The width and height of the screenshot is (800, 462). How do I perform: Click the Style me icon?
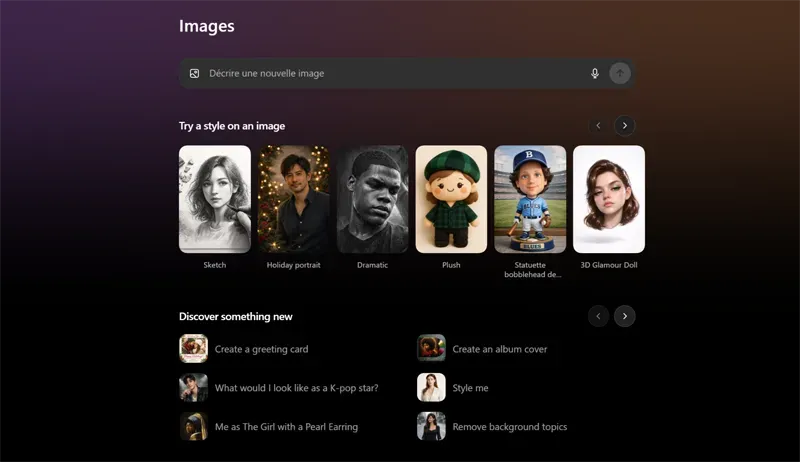431,388
